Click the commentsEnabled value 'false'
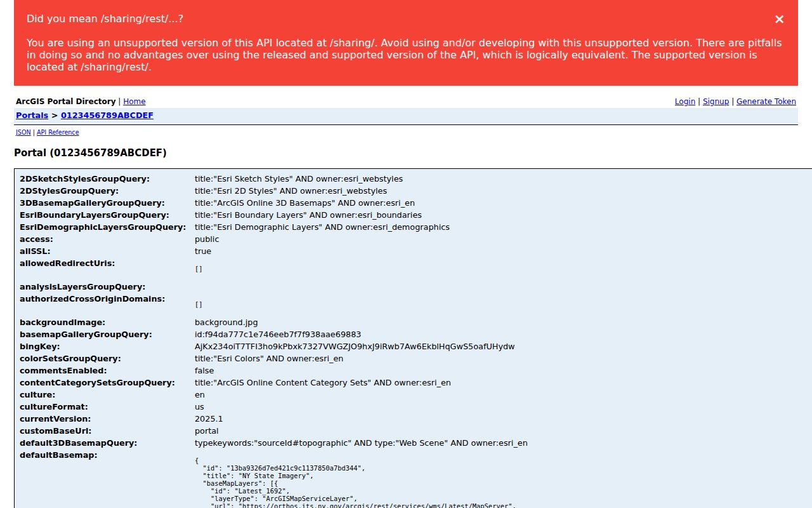The image size is (812, 508). coord(204,371)
